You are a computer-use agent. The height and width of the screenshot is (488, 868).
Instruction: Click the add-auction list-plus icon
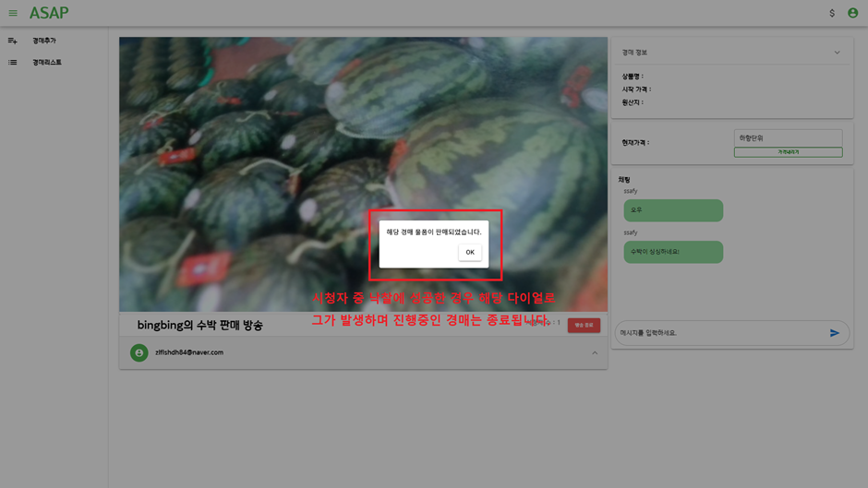(13, 41)
